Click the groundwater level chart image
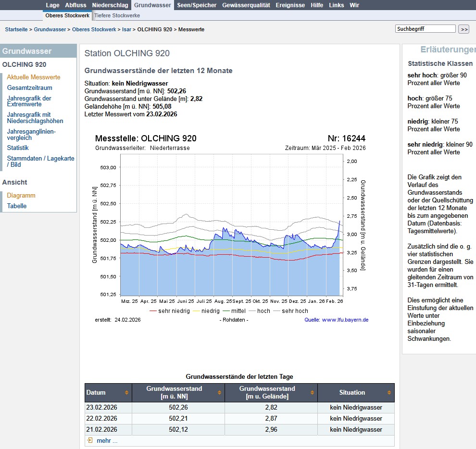476x449 pixels. click(x=230, y=226)
